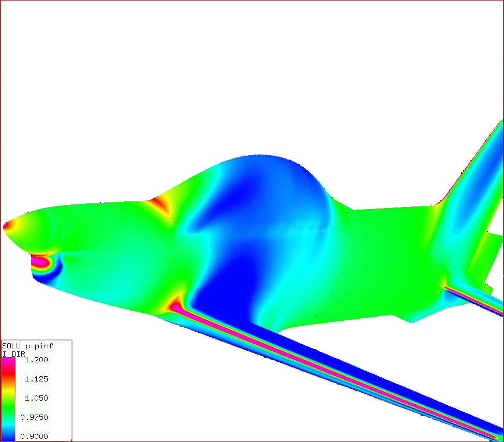This screenshot has height=442, width=504.
Task: Click the 1.050 legend value
Action: coord(36,398)
